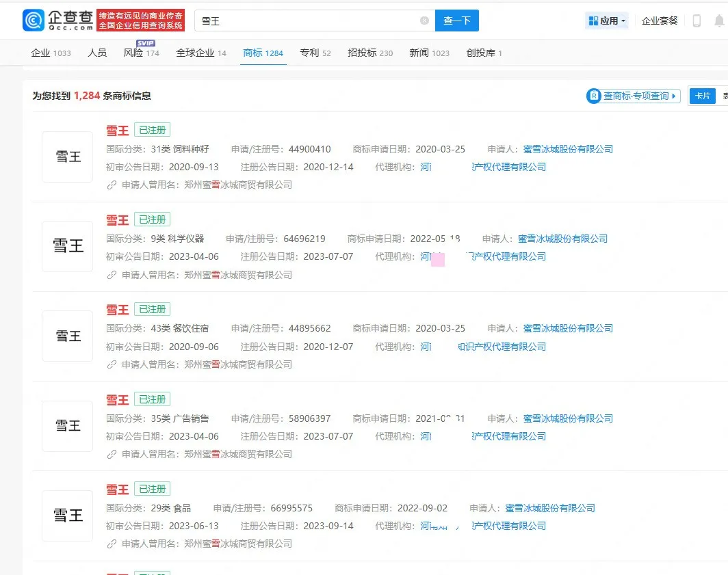Viewport: 728px width, 575px height.
Task: Open 雪王 trademark image for 35类 广告销售
Action: (67, 426)
